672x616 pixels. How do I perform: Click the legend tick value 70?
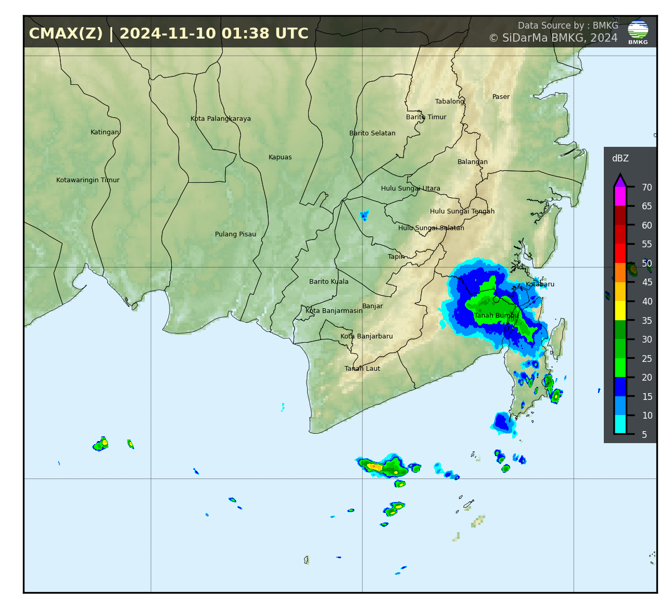click(x=647, y=187)
